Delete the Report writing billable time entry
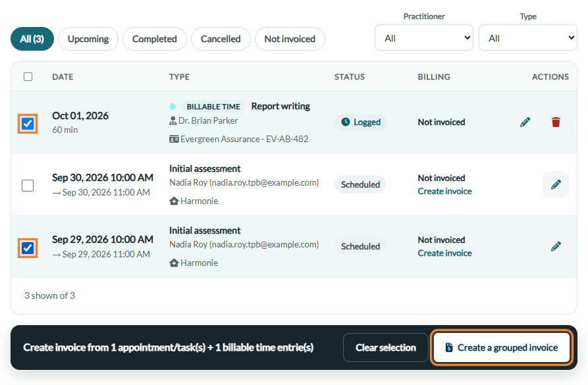The image size is (588, 385). 556,122
